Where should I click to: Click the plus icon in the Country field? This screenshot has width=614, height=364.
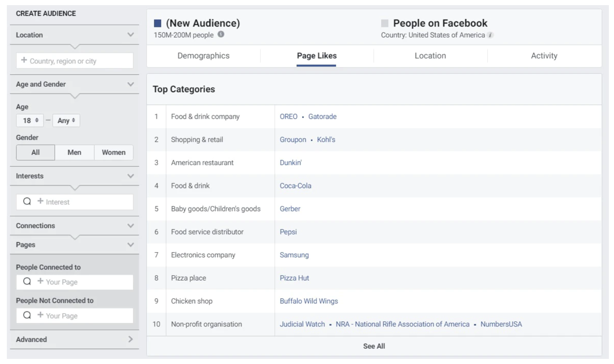[x=24, y=60]
